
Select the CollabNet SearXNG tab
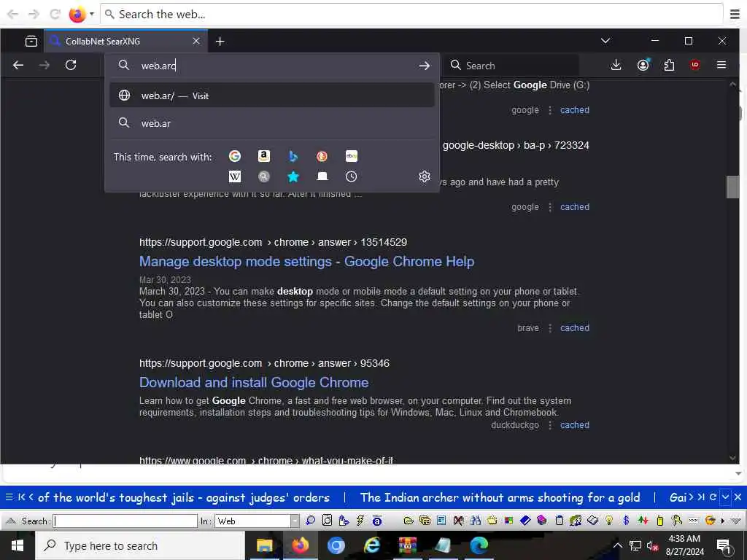coord(125,41)
